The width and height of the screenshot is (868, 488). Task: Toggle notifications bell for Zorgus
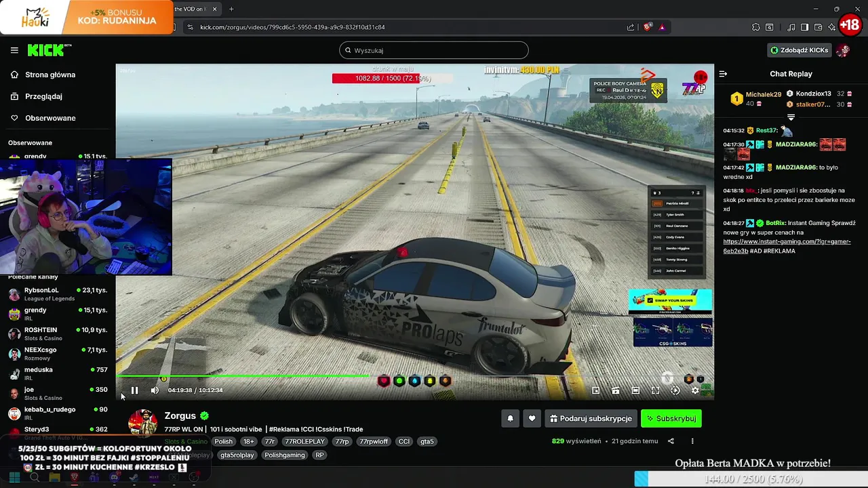(x=511, y=419)
